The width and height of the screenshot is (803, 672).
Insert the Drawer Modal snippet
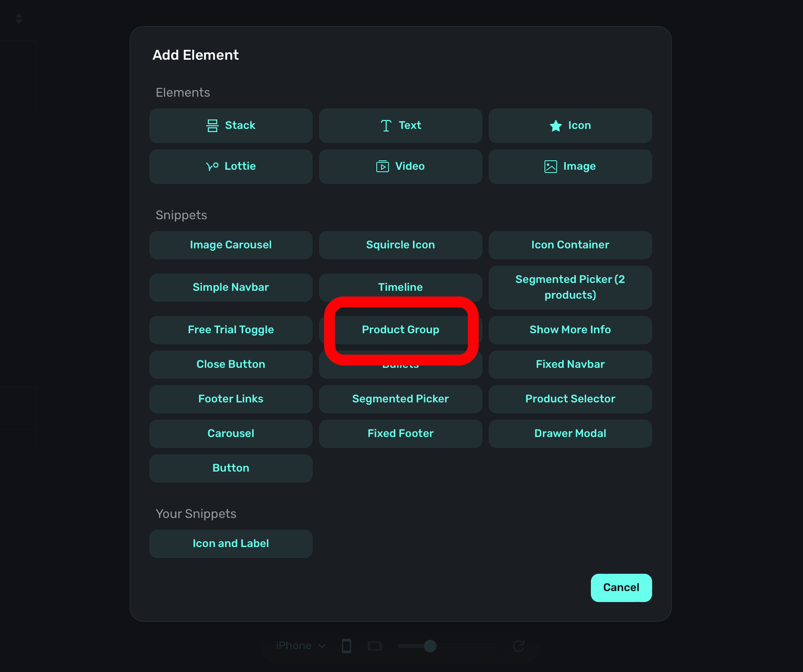[x=570, y=433]
